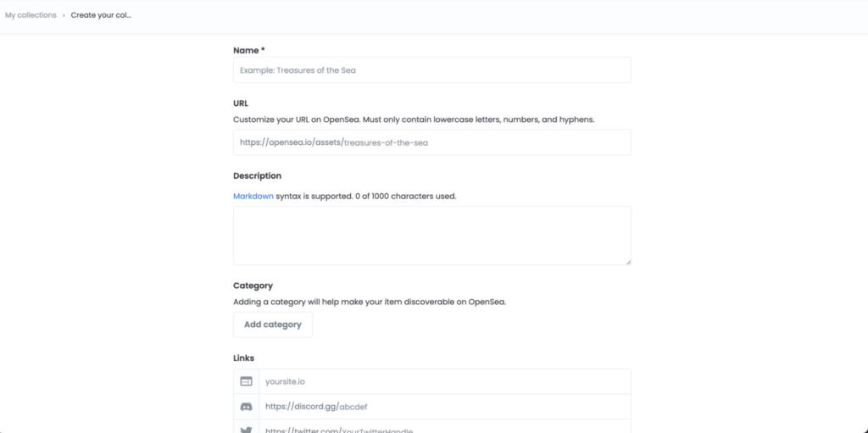This screenshot has width=868, height=433.
Task: Click the Twitter bird icon
Action: coord(247,430)
